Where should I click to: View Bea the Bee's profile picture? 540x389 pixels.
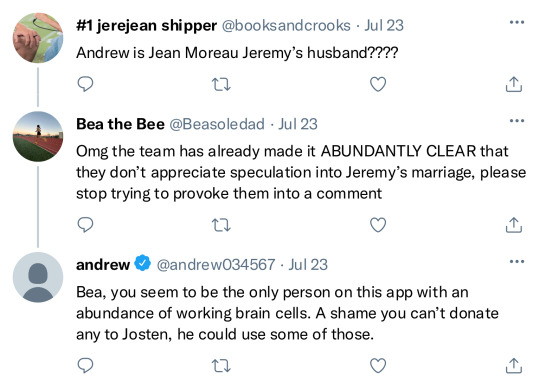(x=38, y=136)
